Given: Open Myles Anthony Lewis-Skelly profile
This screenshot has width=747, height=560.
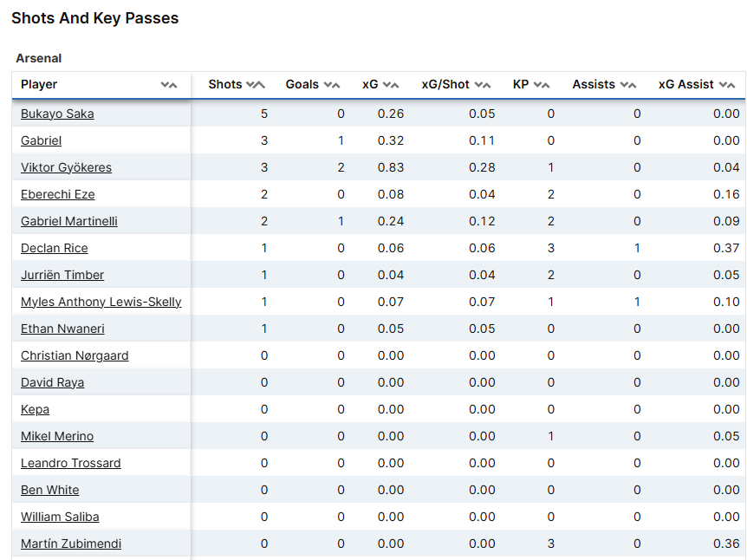Looking at the screenshot, I should click(101, 302).
